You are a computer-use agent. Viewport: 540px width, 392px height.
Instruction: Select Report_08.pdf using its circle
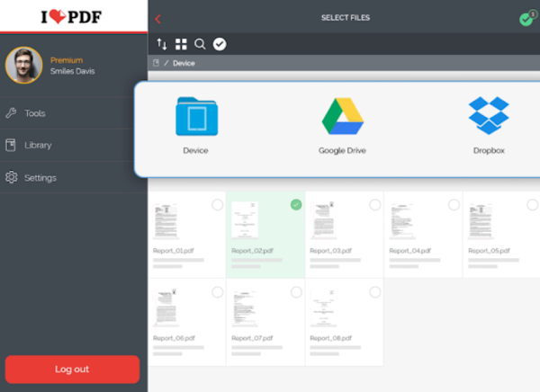pyautogui.click(x=375, y=292)
